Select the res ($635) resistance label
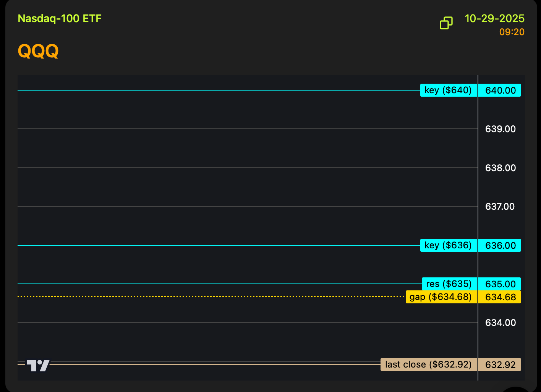 (449, 284)
